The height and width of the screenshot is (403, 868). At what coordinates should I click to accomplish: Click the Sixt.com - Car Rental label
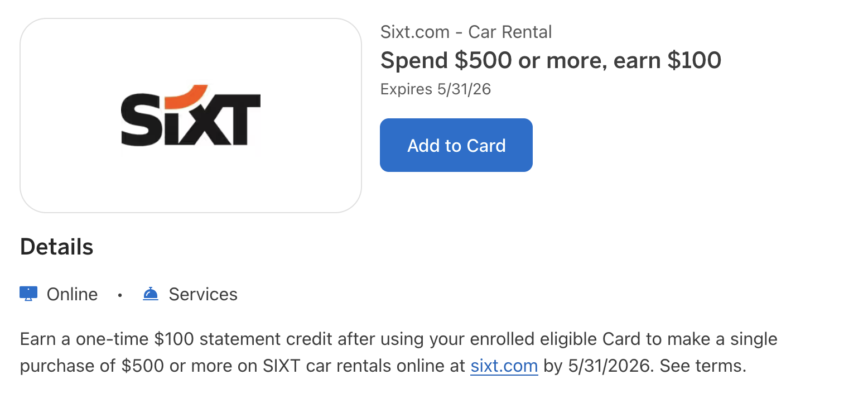466,32
